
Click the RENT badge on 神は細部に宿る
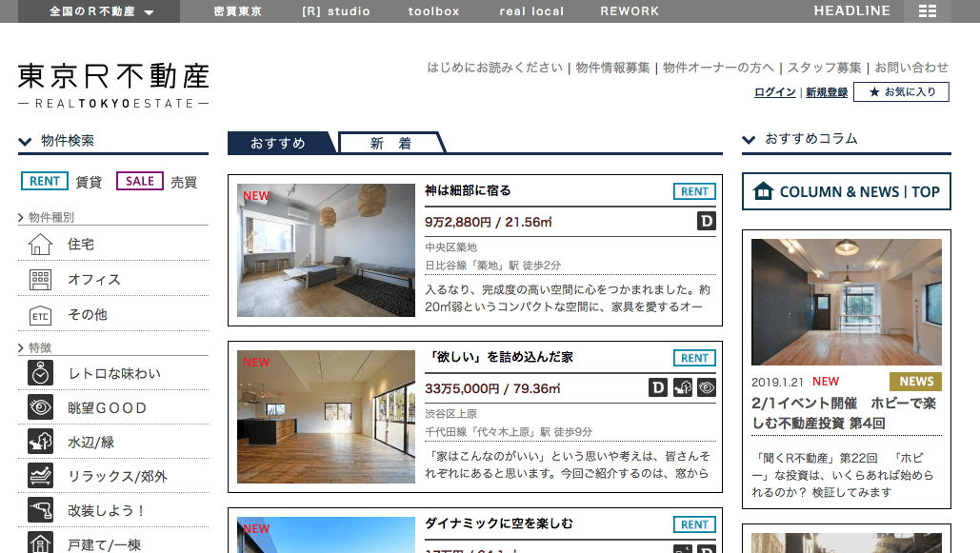pos(694,191)
